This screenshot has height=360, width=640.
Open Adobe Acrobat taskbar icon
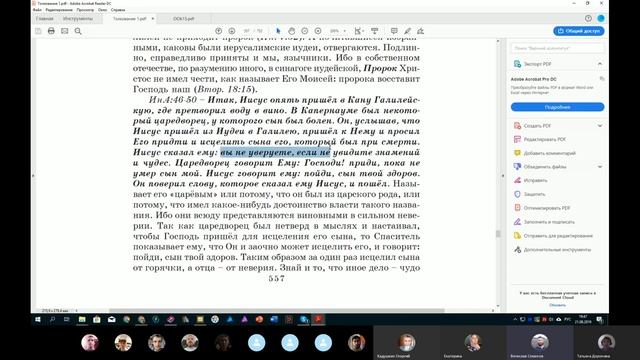click(318, 320)
